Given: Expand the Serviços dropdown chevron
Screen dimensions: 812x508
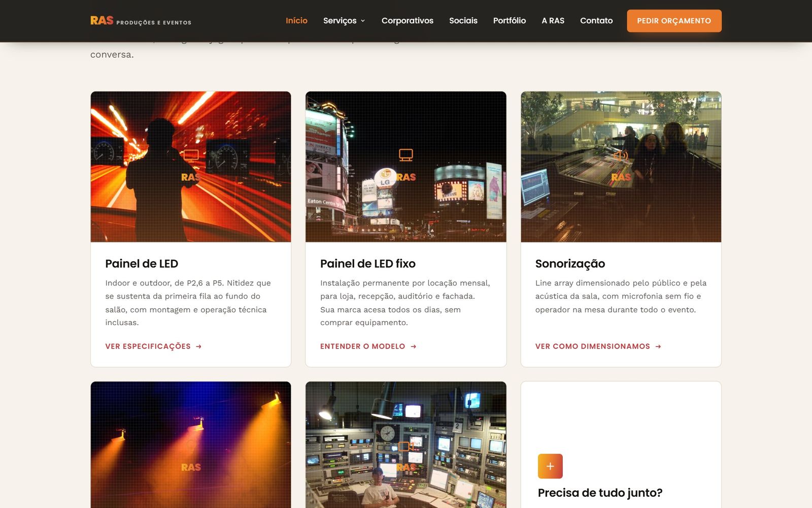Looking at the screenshot, I should pyautogui.click(x=363, y=21).
